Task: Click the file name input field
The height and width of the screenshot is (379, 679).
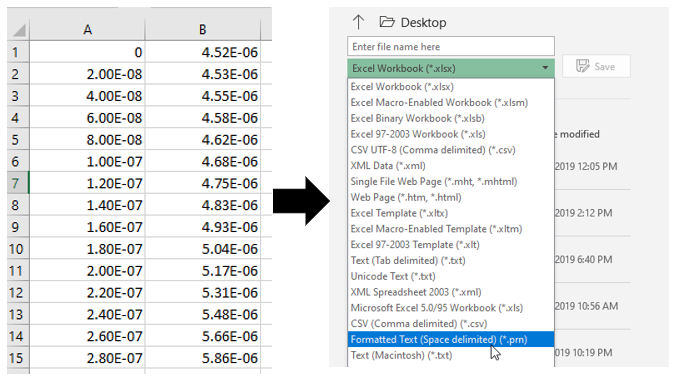Action: (451, 46)
